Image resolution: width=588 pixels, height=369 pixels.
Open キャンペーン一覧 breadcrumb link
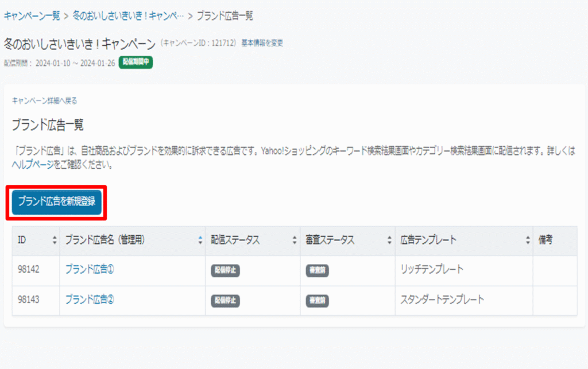pyautogui.click(x=32, y=15)
